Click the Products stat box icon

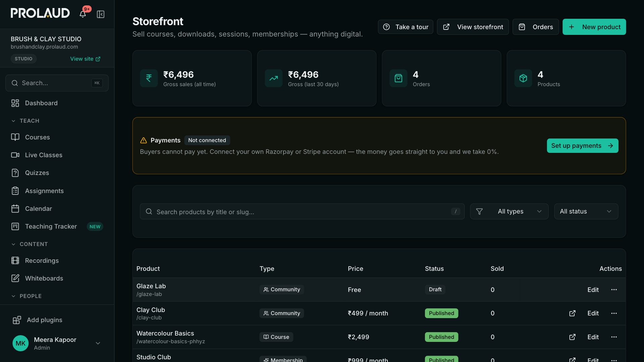(x=523, y=78)
